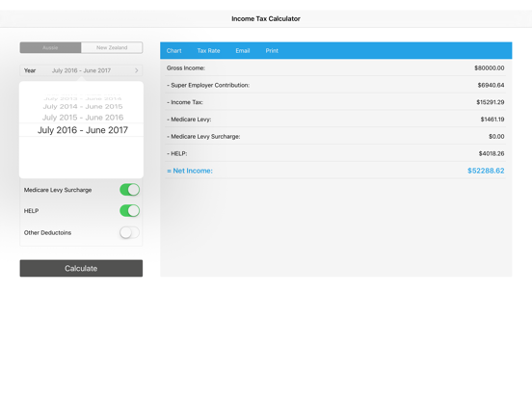The width and height of the screenshot is (532, 399).
Task: Pick July 2015 - June 2016 in the picker
Action: [x=83, y=118]
